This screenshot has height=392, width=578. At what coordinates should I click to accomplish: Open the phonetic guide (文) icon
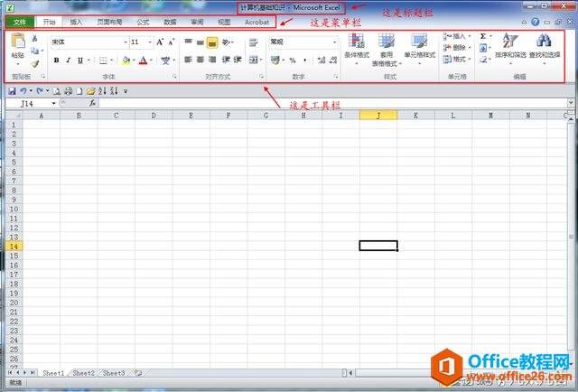coord(165,61)
